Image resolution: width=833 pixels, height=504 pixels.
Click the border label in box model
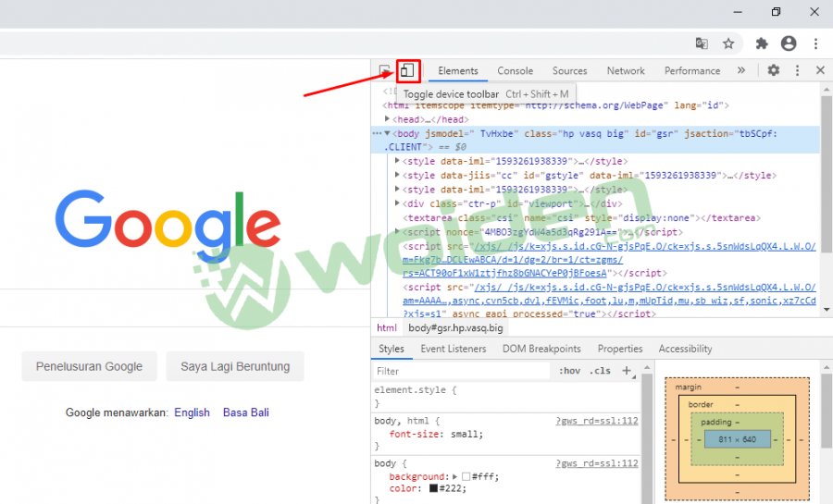[x=701, y=404]
